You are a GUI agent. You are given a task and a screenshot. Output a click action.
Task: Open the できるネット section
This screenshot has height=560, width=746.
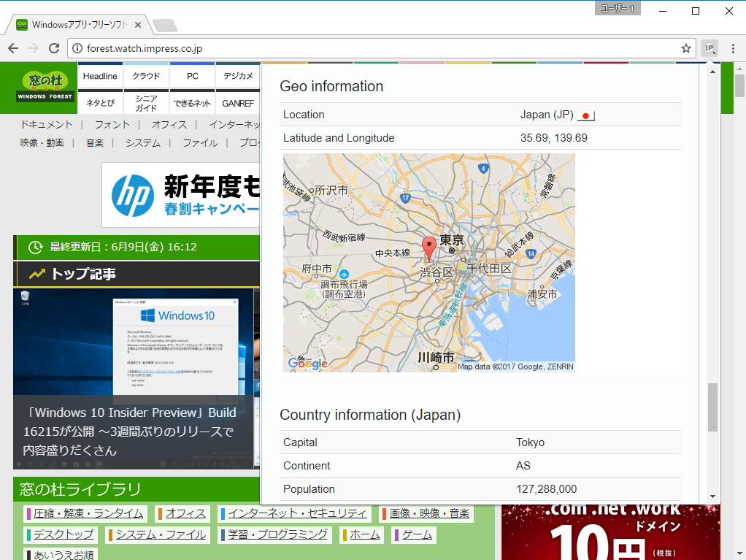click(191, 102)
